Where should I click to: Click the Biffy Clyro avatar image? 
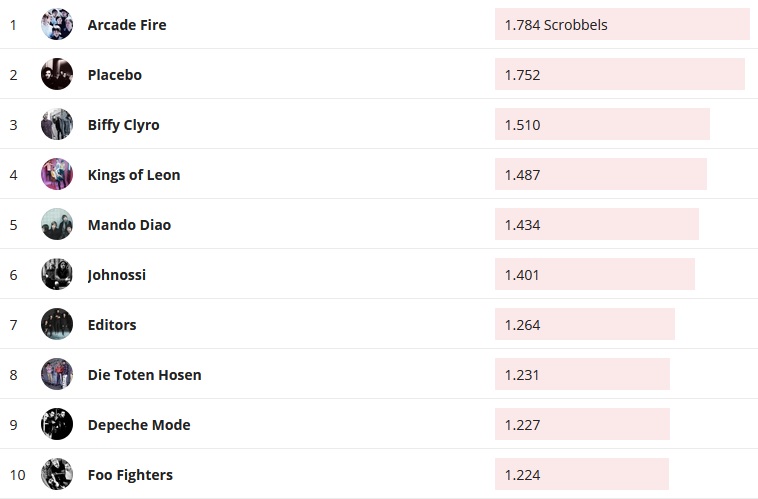(x=57, y=124)
